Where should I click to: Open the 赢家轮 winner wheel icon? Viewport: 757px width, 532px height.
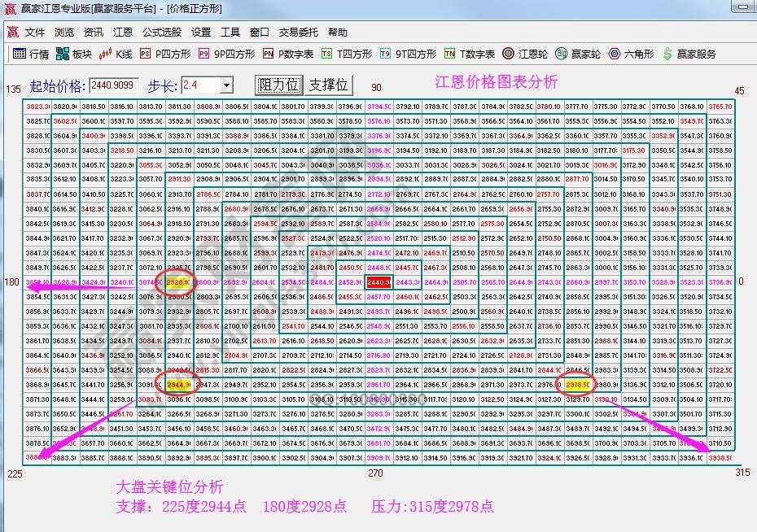(575, 55)
